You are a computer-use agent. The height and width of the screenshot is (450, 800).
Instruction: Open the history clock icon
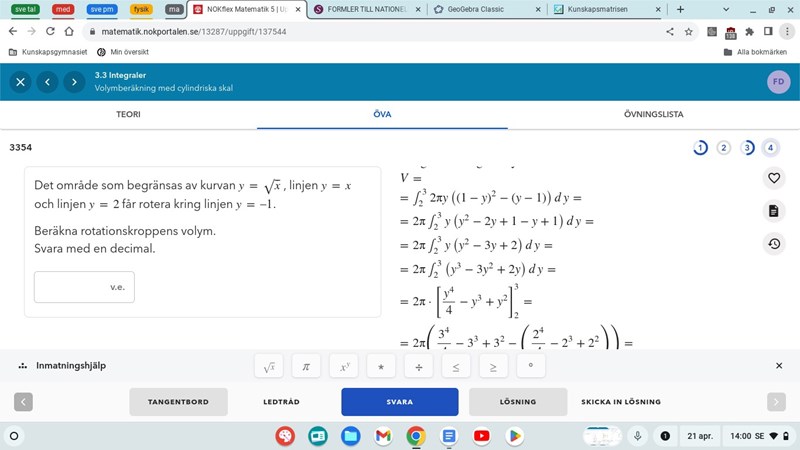(774, 244)
